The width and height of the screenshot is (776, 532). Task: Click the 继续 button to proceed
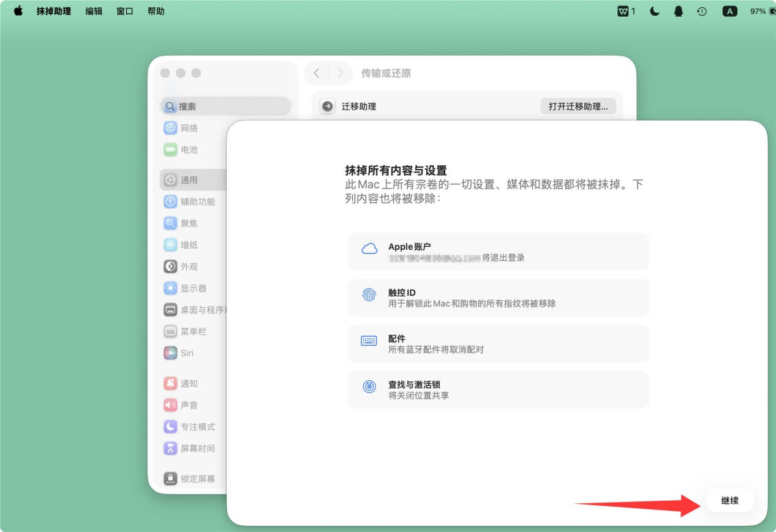tap(729, 500)
